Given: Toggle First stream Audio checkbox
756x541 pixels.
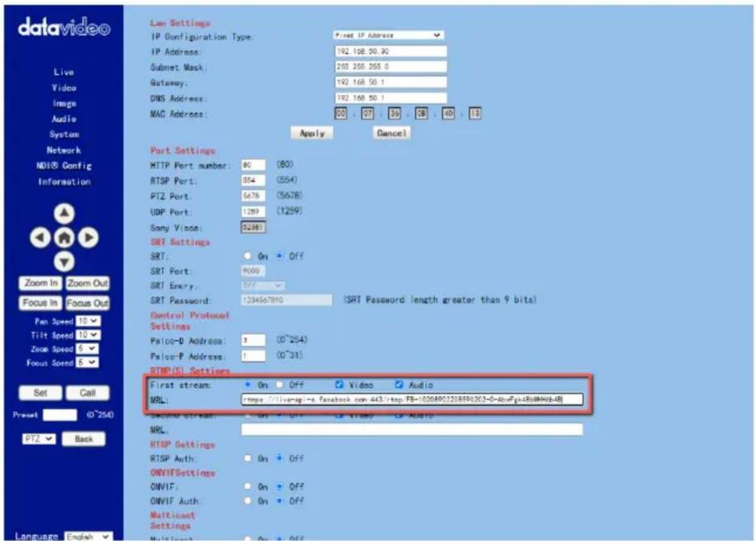Looking at the screenshot, I should click(x=399, y=385).
